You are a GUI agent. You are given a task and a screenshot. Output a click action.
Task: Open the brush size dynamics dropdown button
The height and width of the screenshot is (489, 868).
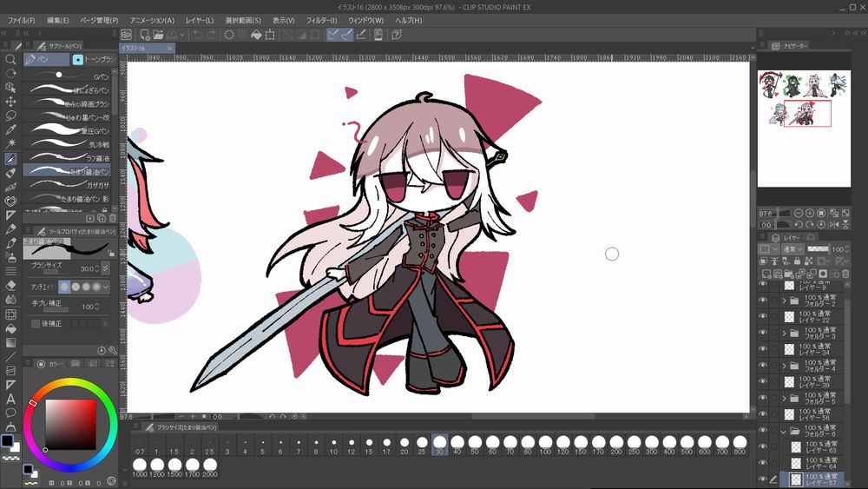click(105, 268)
